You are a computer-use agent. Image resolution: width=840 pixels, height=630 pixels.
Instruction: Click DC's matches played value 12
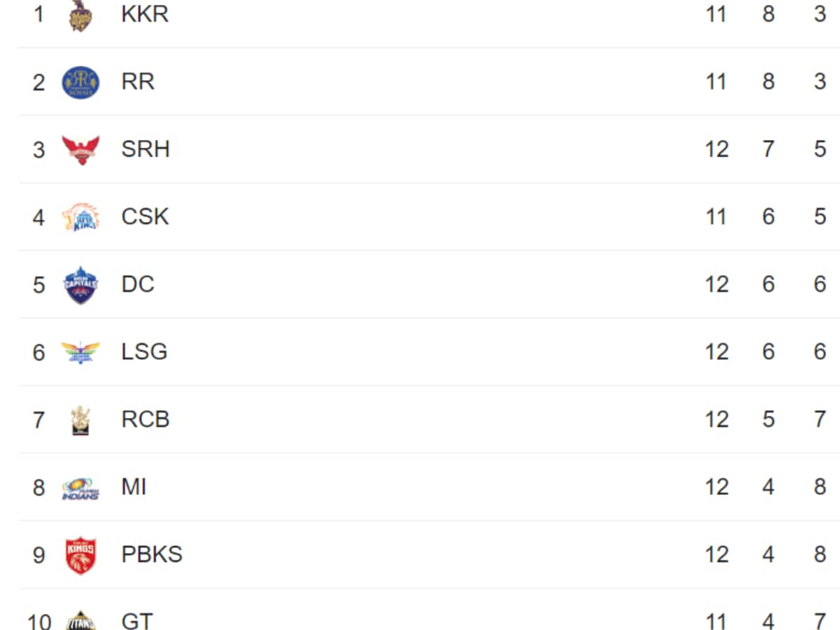tap(716, 284)
